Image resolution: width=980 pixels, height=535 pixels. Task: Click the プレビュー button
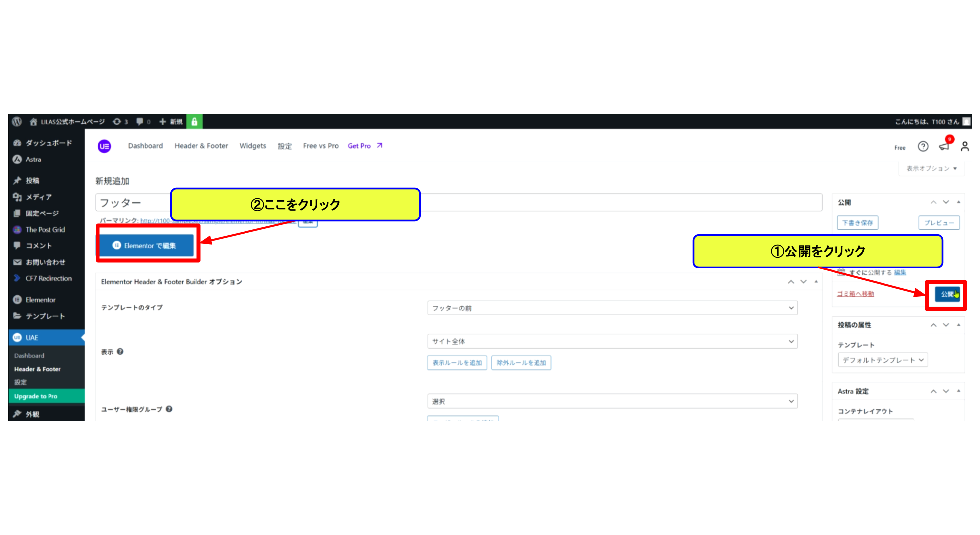click(x=939, y=223)
